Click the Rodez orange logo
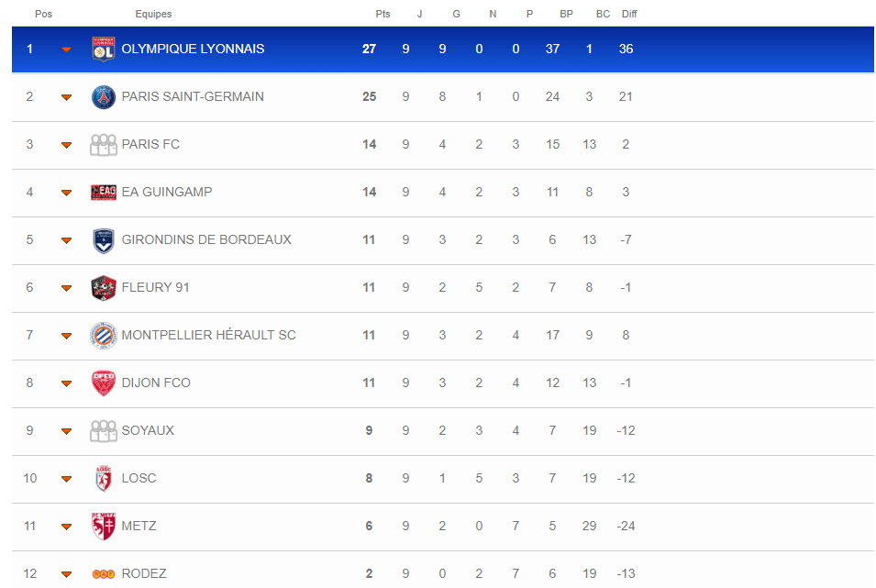The image size is (876, 588). pyautogui.click(x=104, y=574)
